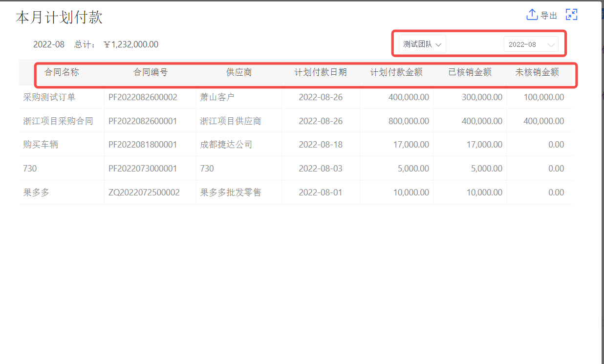The image size is (604, 364).
Task: Click payment date 2022-08-03
Action: 321,169
